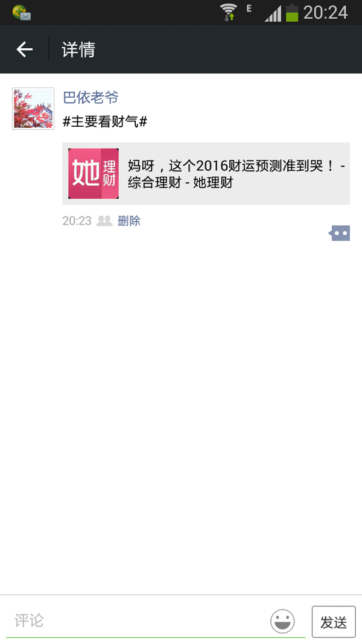Open the like and comment bubble menu
The height and width of the screenshot is (644, 362).
click(339, 233)
